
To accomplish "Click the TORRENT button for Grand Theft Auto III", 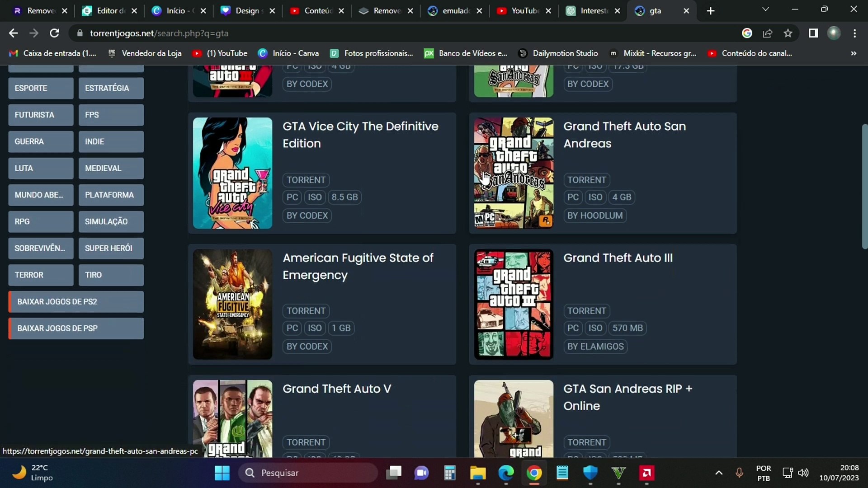I will (586, 310).
